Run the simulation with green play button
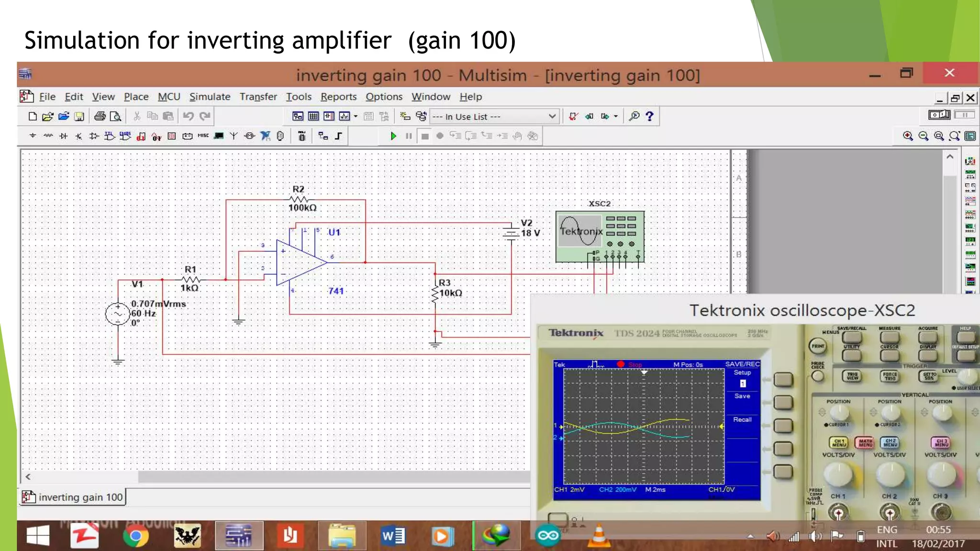This screenshot has height=551, width=980. [393, 136]
